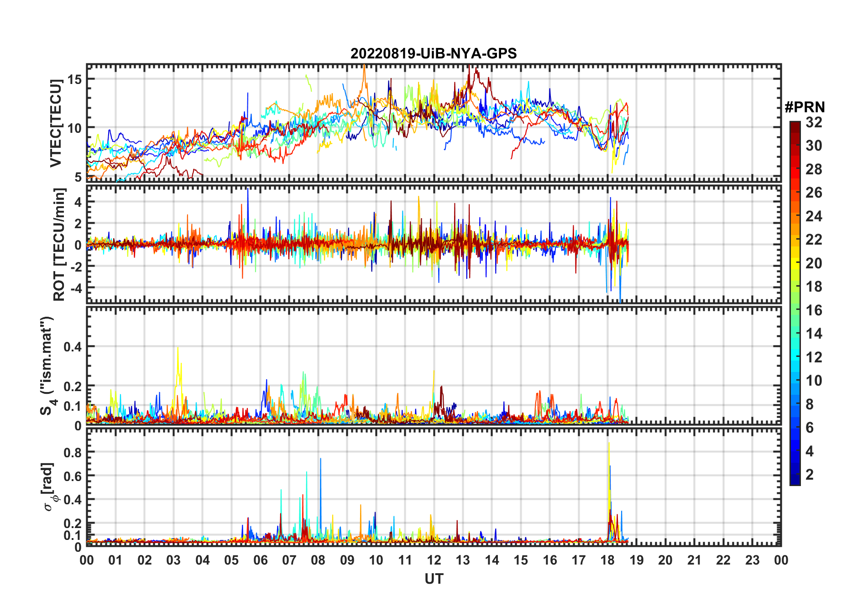Image resolution: width=868 pixels, height=607 pixels.
Task: Click x-axis tick label 05
Action: click(231, 560)
